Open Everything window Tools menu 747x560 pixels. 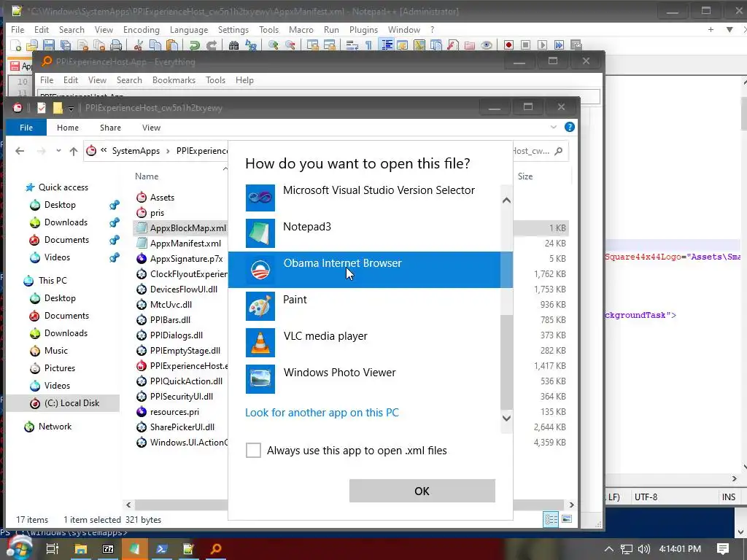point(215,80)
